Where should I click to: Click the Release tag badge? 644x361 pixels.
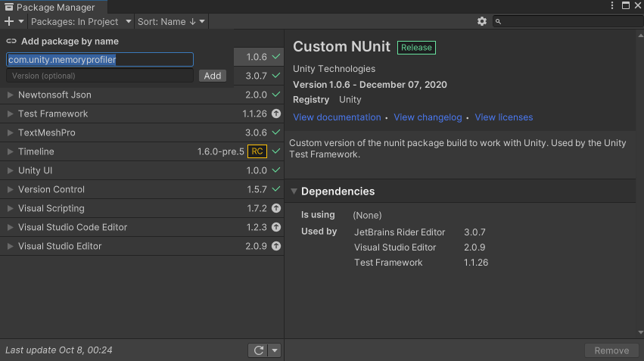click(416, 48)
